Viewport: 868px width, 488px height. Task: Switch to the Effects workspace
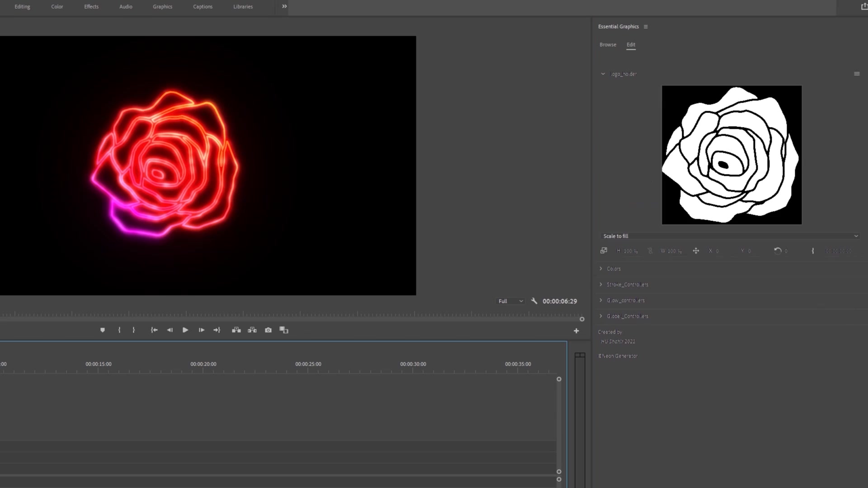(91, 7)
